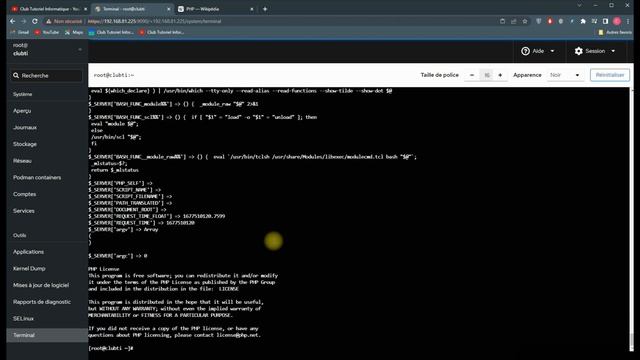This screenshot has width=640, height=360.
Task: Open a new browser tab
Action: 265,9
